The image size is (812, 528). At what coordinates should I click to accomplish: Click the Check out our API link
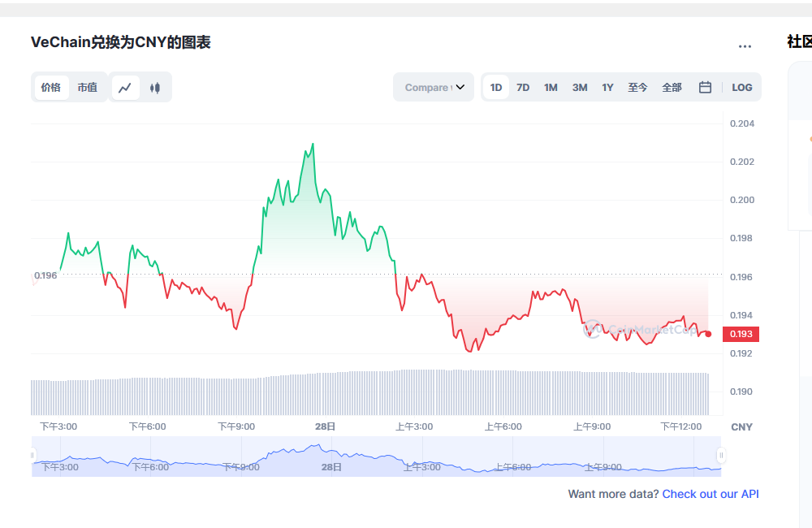(710, 495)
